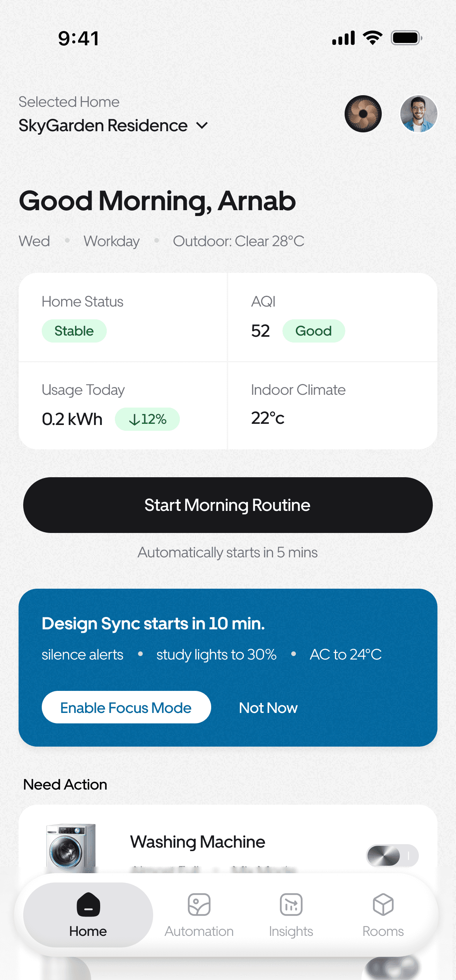This screenshot has width=456, height=980.
Task: Start Morning Routine
Action: 228,505
